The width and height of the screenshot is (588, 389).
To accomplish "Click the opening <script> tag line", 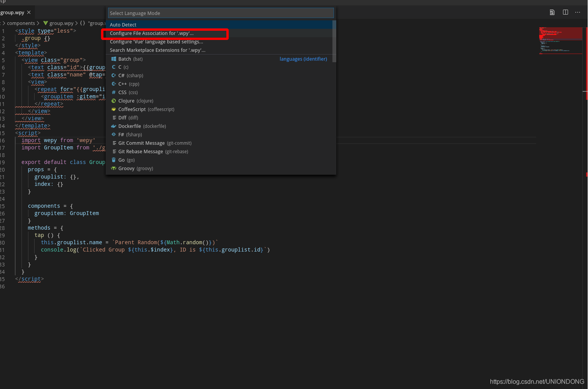I will (x=28, y=133).
